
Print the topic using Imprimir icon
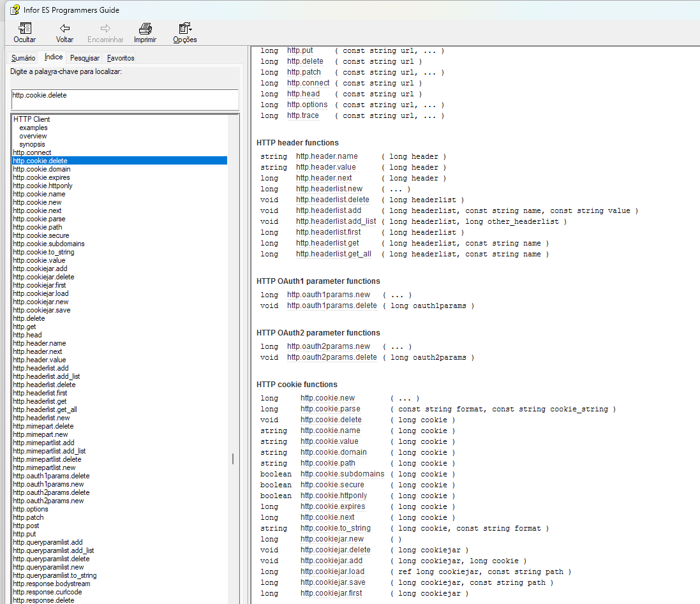(x=145, y=29)
